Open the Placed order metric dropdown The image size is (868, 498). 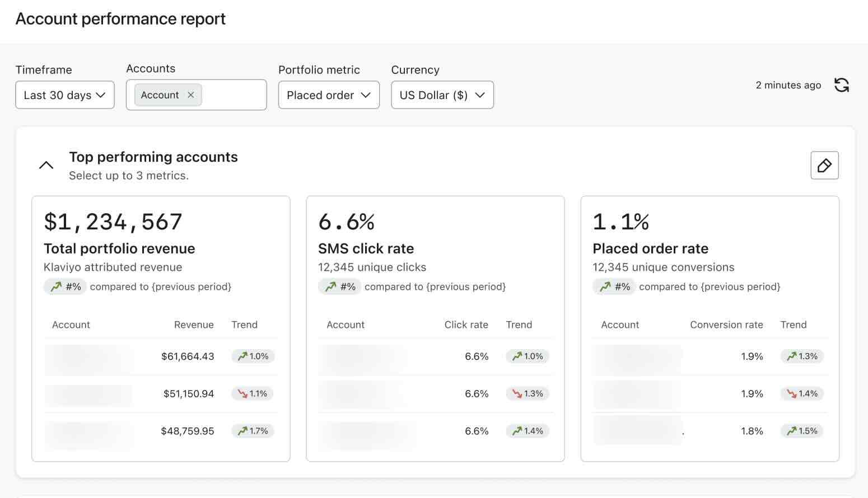coord(329,95)
